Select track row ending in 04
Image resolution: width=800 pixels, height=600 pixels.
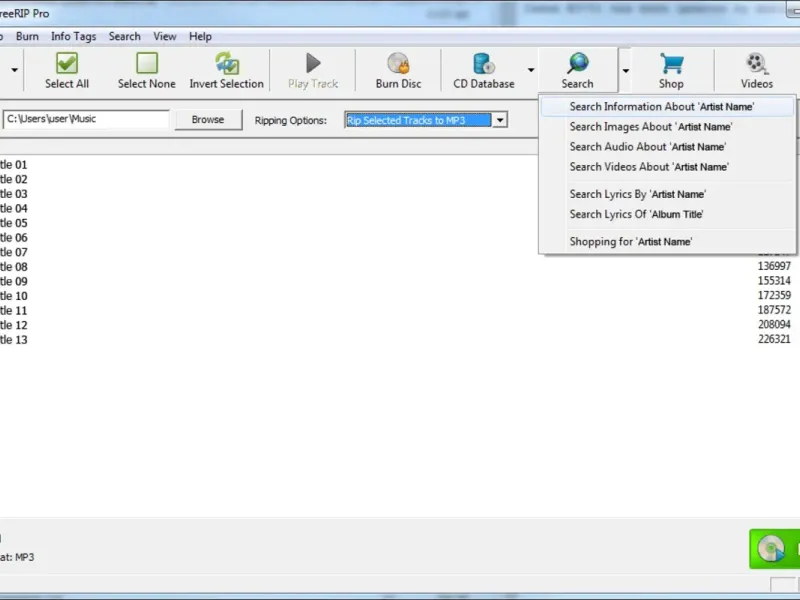click(14, 209)
